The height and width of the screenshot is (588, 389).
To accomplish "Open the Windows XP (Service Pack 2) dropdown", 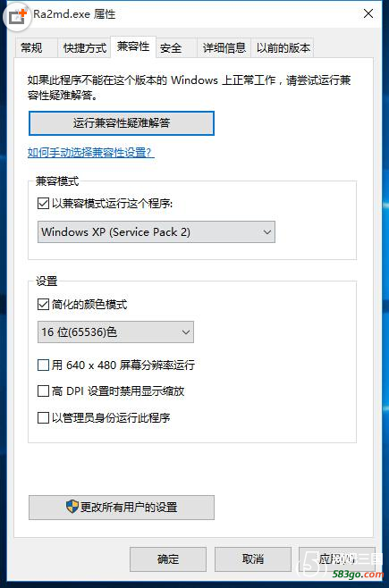I will 156,232.
